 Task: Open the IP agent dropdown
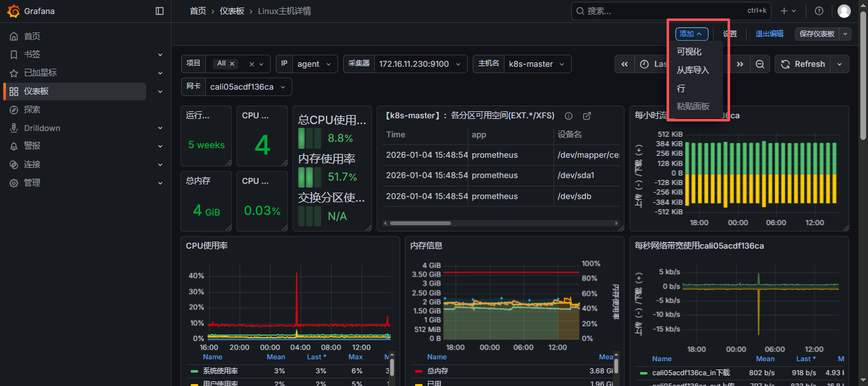[x=315, y=64]
